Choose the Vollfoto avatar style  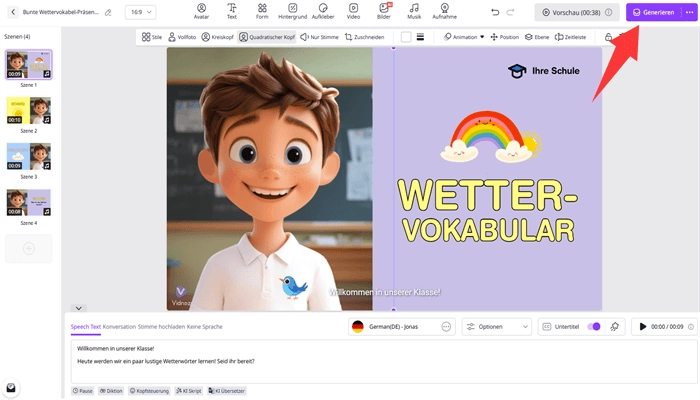tap(182, 37)
